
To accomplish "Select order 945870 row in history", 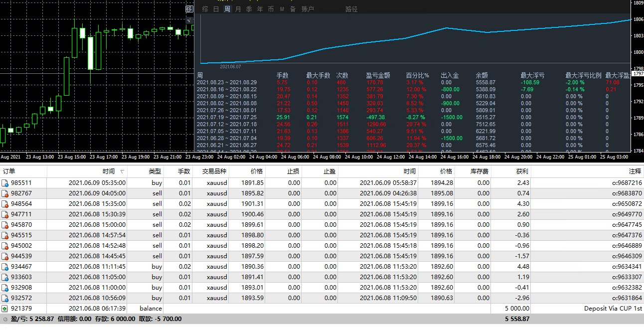I will coord(21,225).
